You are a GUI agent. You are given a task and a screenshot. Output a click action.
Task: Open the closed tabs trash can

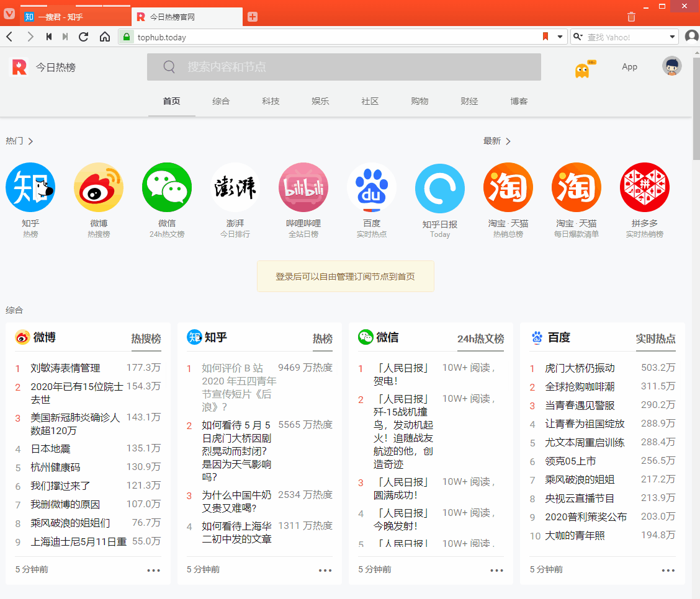point(631,17)
